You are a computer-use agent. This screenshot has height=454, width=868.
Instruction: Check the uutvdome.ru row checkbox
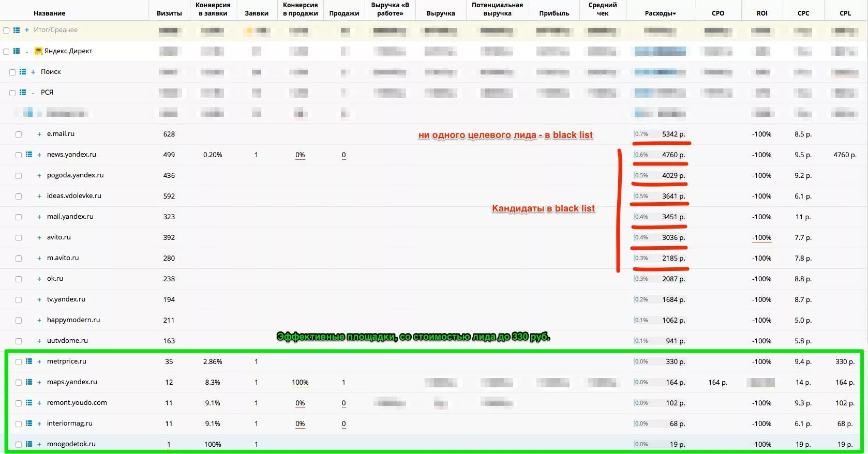coord(19,341)
